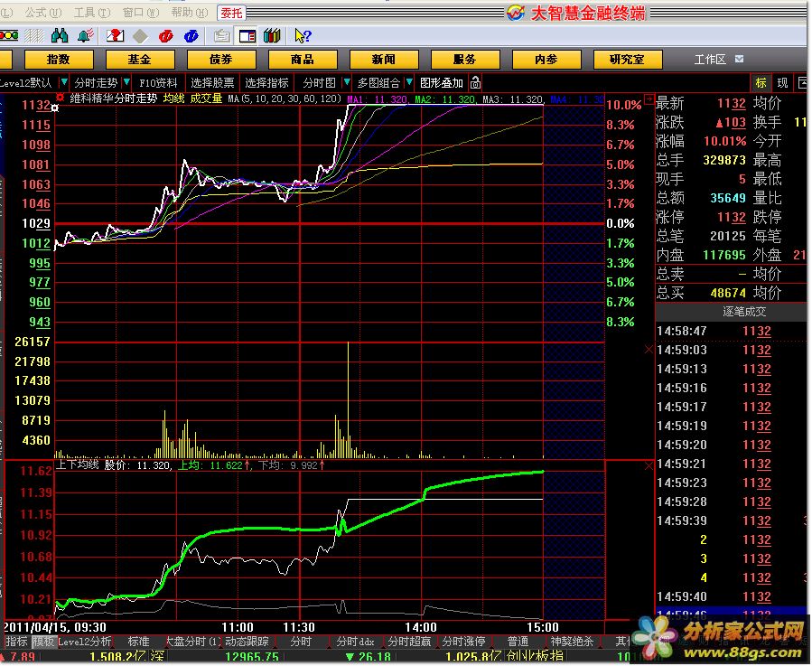Select the 指标 bottom mode toggle
This screenshot has height=666, width=812.
16,642
